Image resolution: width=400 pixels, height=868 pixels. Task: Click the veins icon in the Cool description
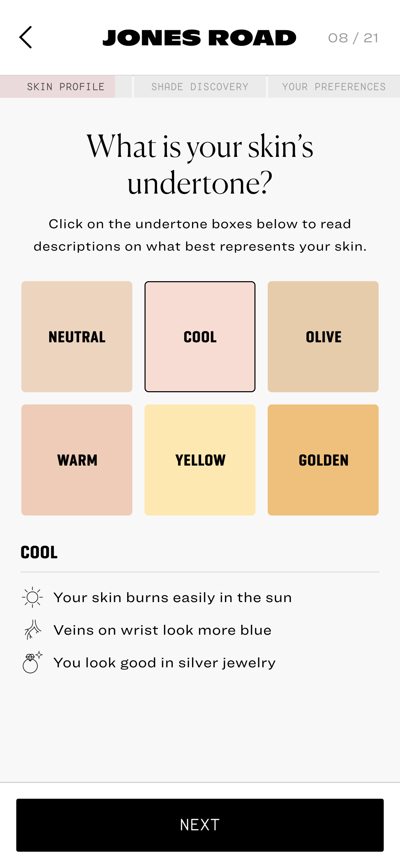click(x=32, y=630)
